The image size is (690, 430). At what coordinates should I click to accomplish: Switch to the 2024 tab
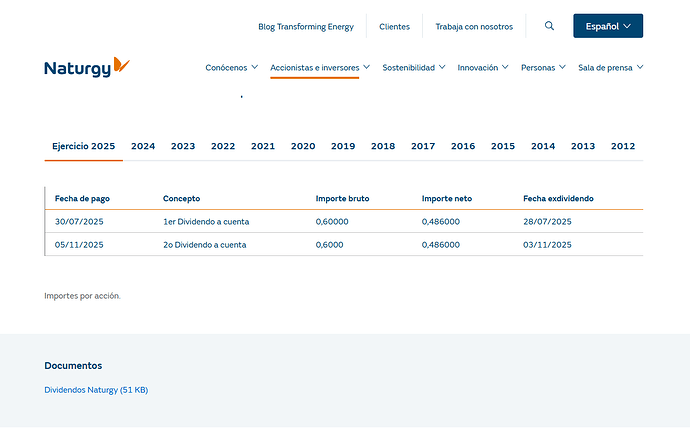coord(143,146)
